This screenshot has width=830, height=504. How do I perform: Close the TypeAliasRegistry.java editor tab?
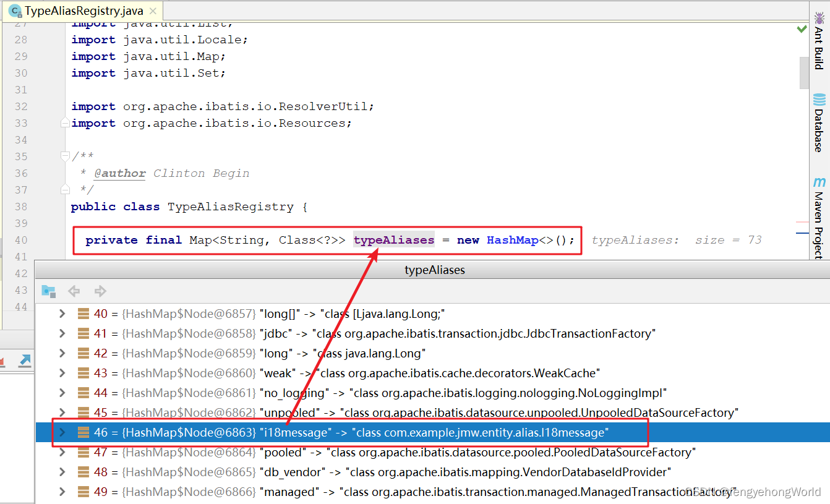[x=153, y=11]
